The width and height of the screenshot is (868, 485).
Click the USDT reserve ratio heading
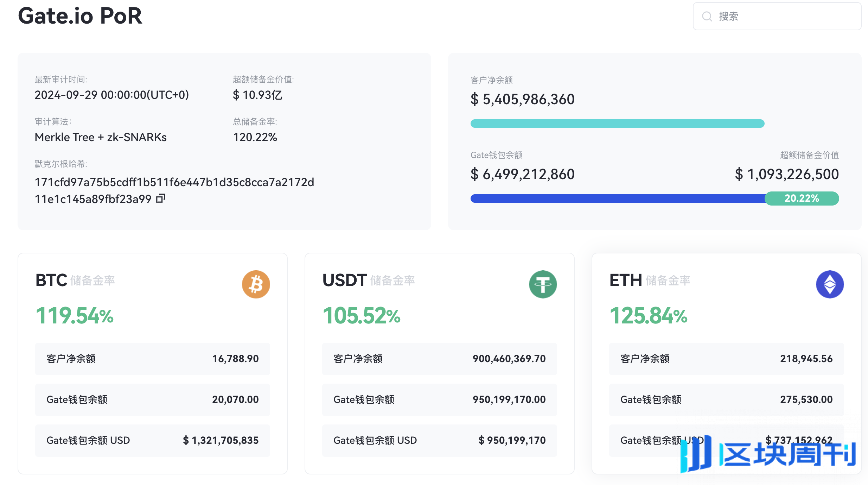pyautogui.click(x=369, y=280)
